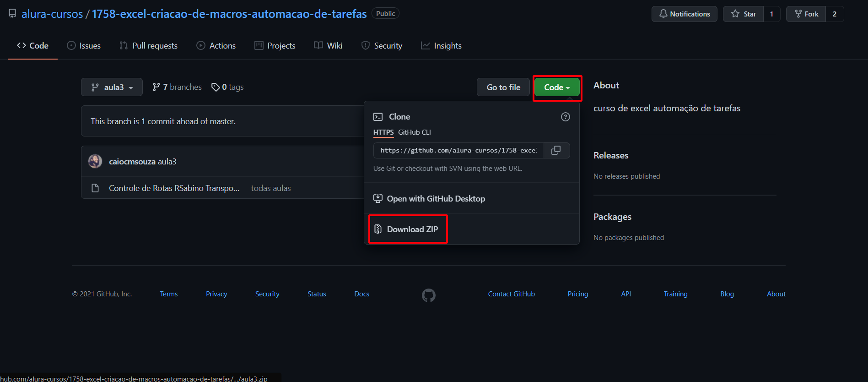This screenshot has height=382, width=868.
Task: Copy the HTTPS clone URL to clipboard
Action: (556, 150)
